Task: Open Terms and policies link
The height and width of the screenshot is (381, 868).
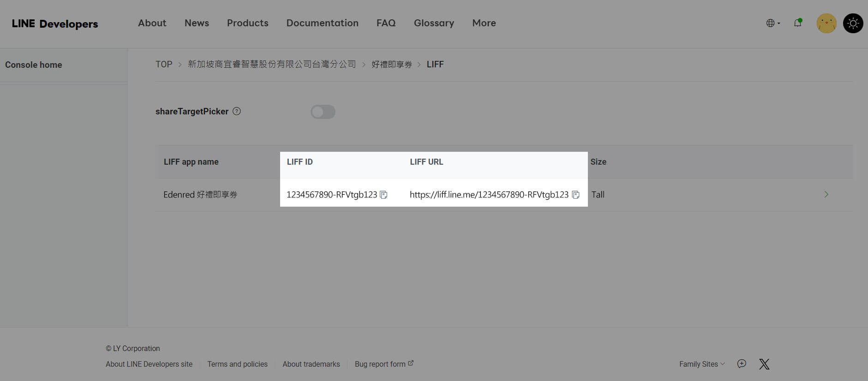Action: pyautogui.click(x=237, y=364)
